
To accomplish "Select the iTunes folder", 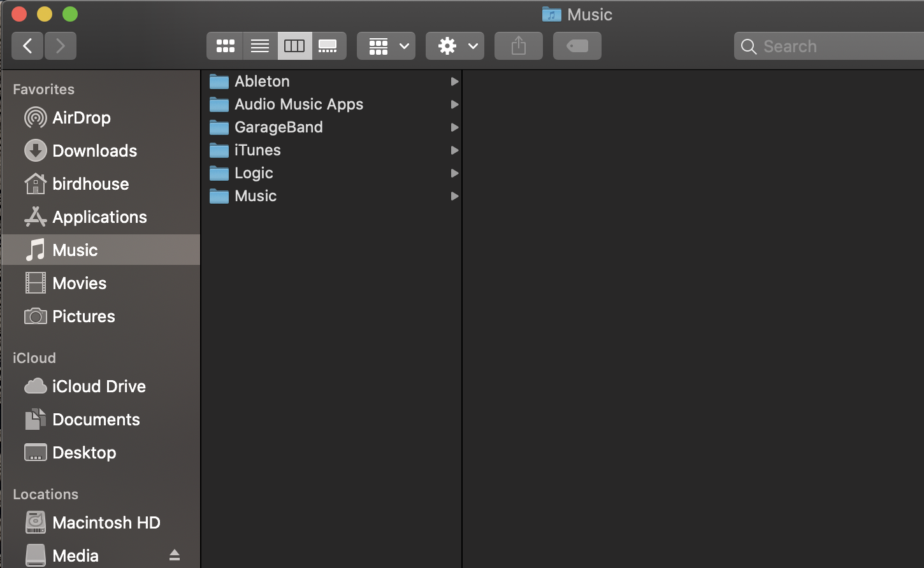I will (331, 150).
